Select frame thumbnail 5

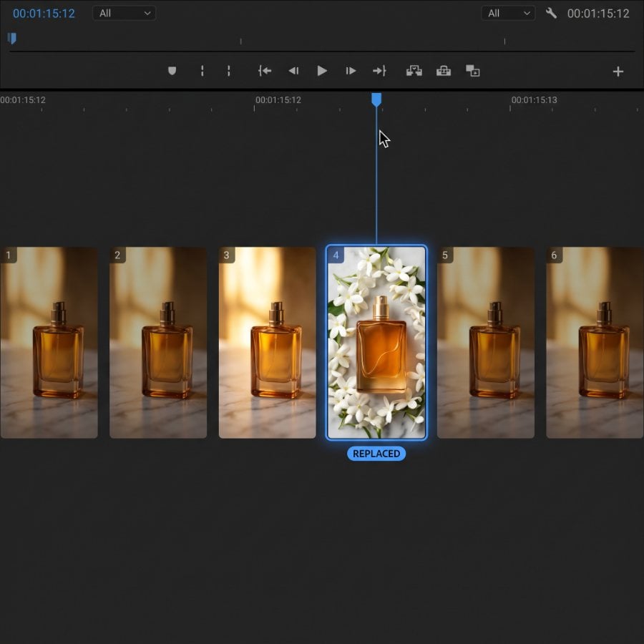click(x=486, y=343)
